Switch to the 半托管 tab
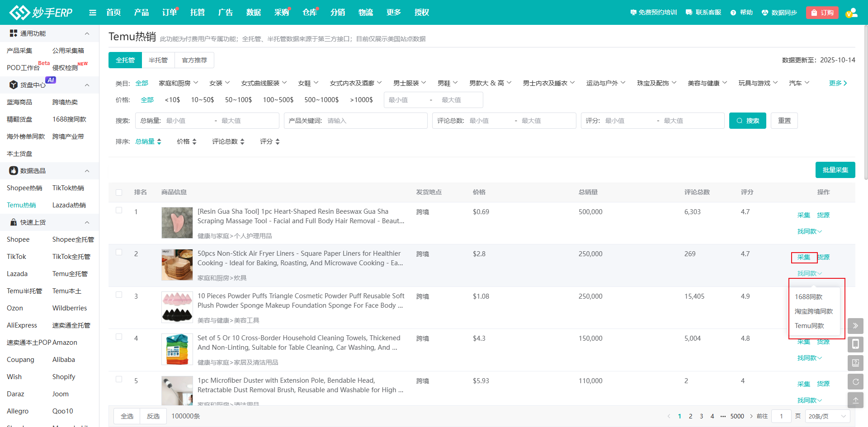Image resolution: width=868 pixels, height=427 pixels. click(158, 60)
